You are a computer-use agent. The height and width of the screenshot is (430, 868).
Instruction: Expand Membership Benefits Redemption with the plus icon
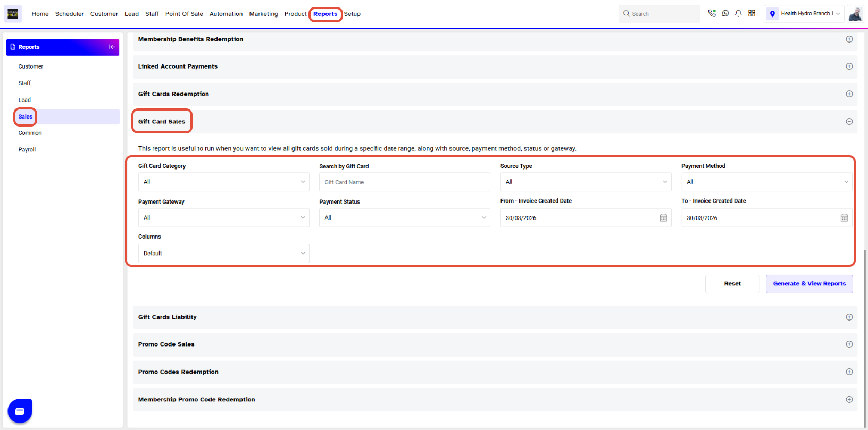pyautogui.click(x=849, y=39)
